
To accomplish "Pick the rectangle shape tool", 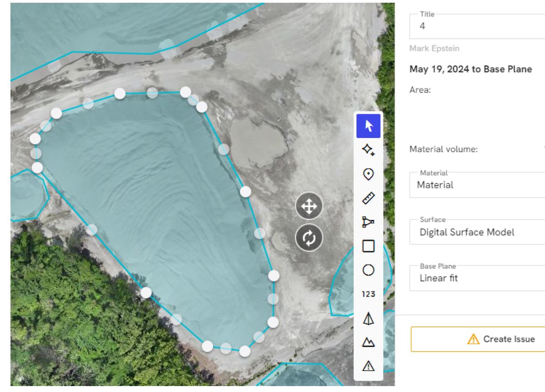I will pyautogui.click(x=368, y=246).
